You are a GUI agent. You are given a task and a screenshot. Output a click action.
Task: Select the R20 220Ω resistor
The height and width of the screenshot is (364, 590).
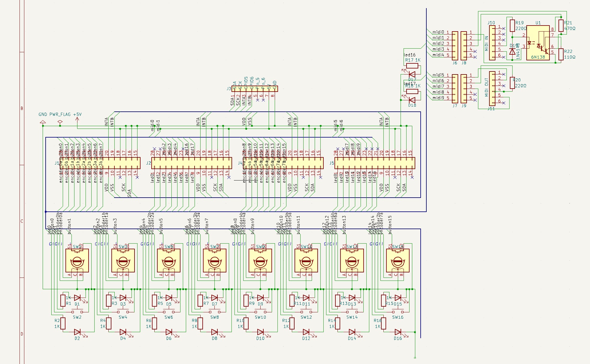pyautogui.click(x=513, y=83)
